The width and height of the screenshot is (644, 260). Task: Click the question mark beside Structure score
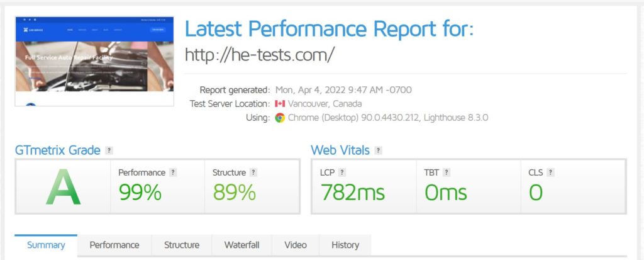pyautogui.click(x=253, y=172)
